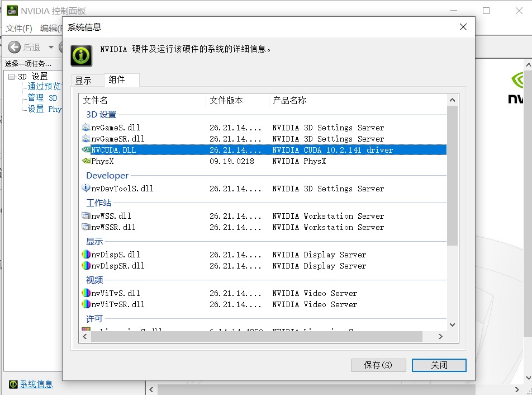This screenshot has height=395, width=532.
Task: Click the green info icon in System Information dialog
Action: coord(82,55)
